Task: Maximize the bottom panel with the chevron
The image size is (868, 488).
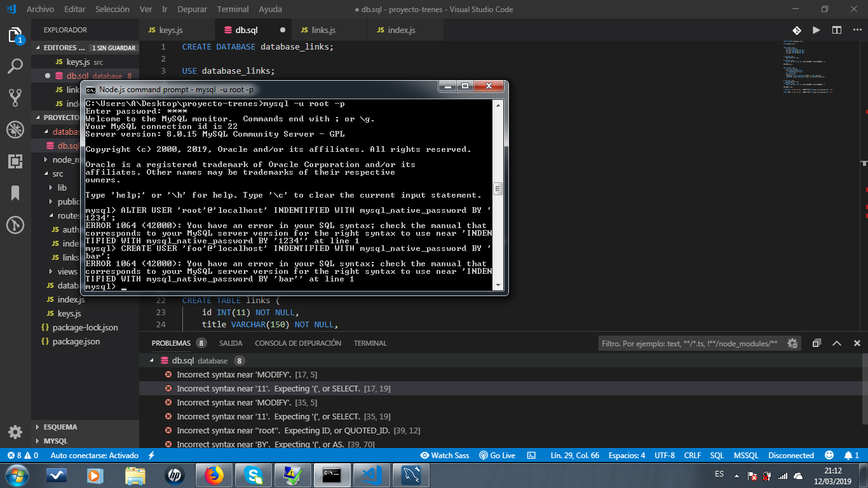Action: tap(837, 343)
